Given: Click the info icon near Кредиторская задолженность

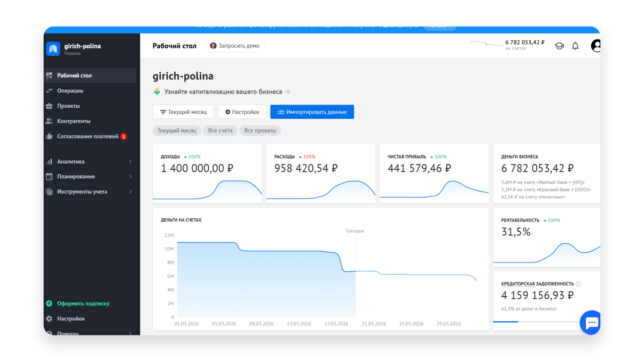Looking at the screenshot, I should click(x=578, y=284).
